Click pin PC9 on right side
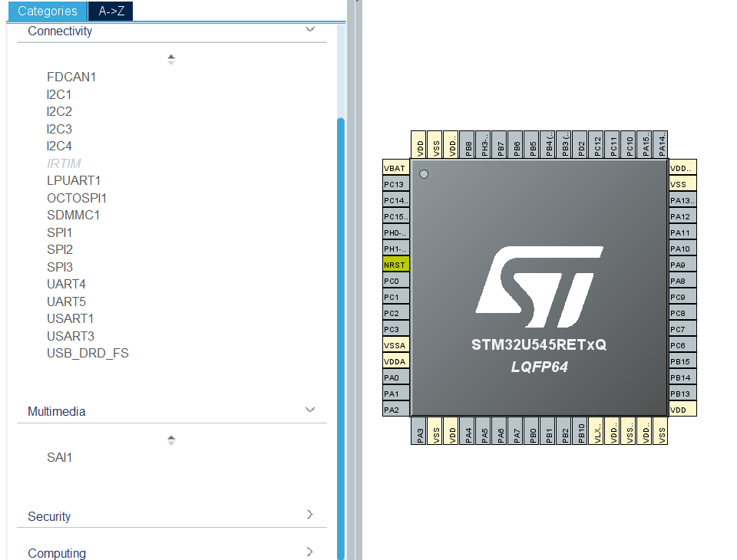Image resolution: width=737 pixels, height=560 pixels. [x=682, y=297]
